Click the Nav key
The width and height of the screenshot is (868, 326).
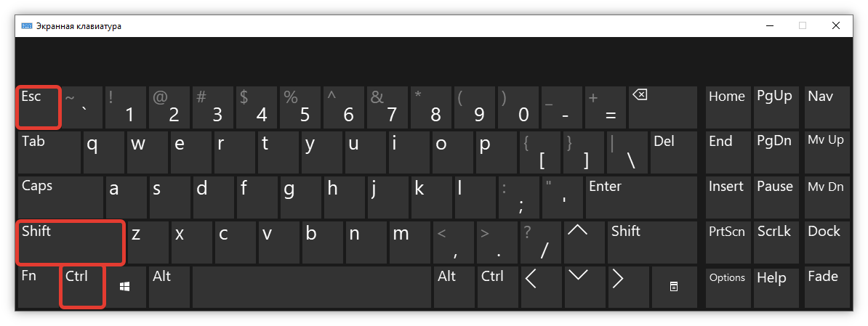click(x=827, y=107)
